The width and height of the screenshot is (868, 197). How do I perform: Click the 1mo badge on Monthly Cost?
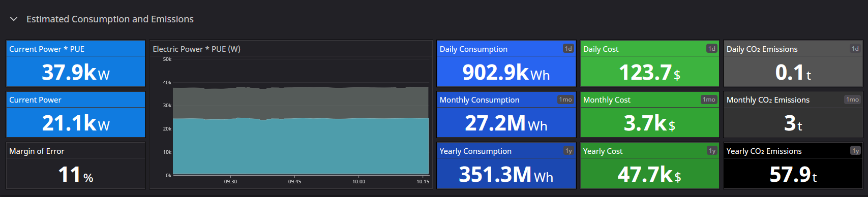click(709, 100)
